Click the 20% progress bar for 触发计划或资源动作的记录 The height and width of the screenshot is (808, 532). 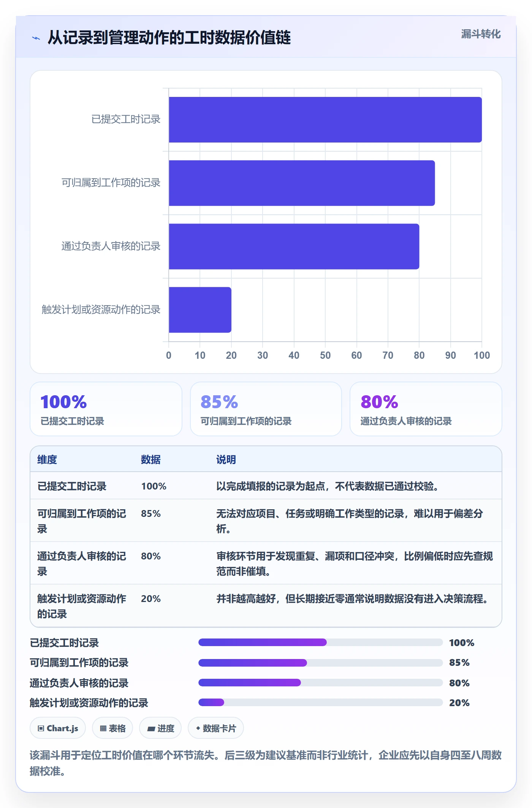coord(321,702)
